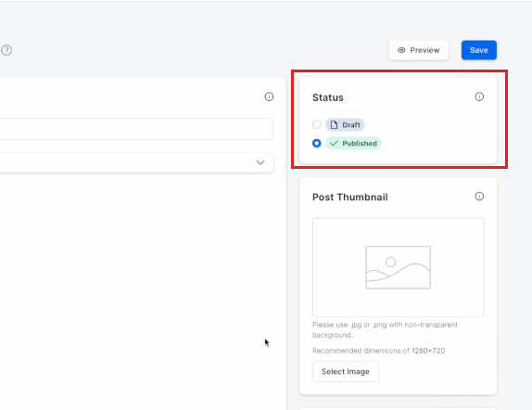This screenshot has width=532, height=410.
Task: Click the empty post thumbnail upload area
Action: point(398,267)
